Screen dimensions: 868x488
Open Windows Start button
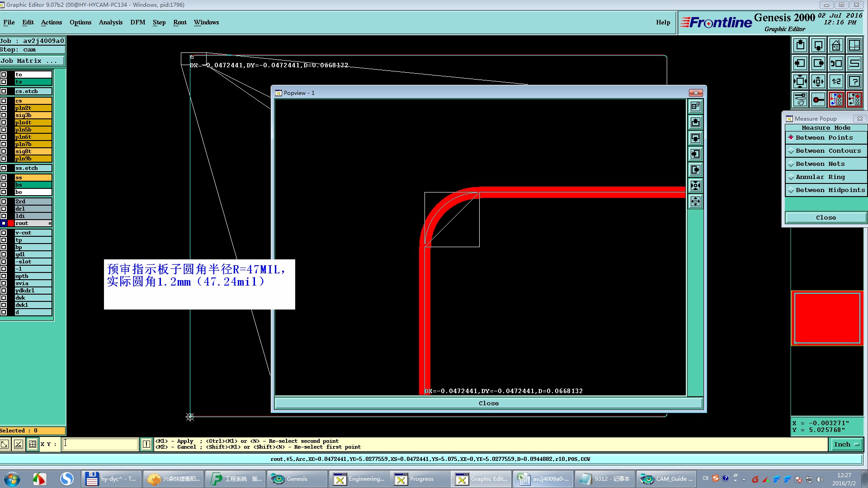(12, 479)
